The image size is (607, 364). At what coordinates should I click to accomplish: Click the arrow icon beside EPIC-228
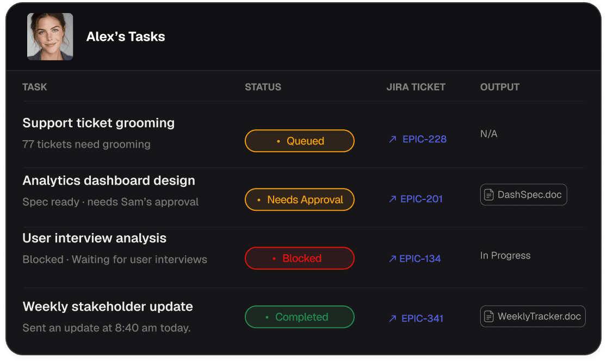393,140
